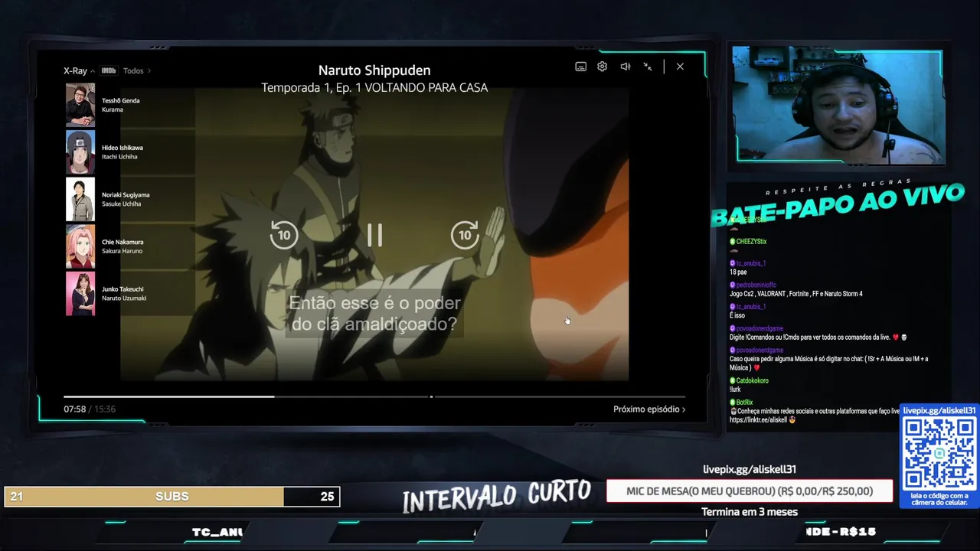Rewind the video by 10 seconds

pyautogui.click(x=284, y=235)
